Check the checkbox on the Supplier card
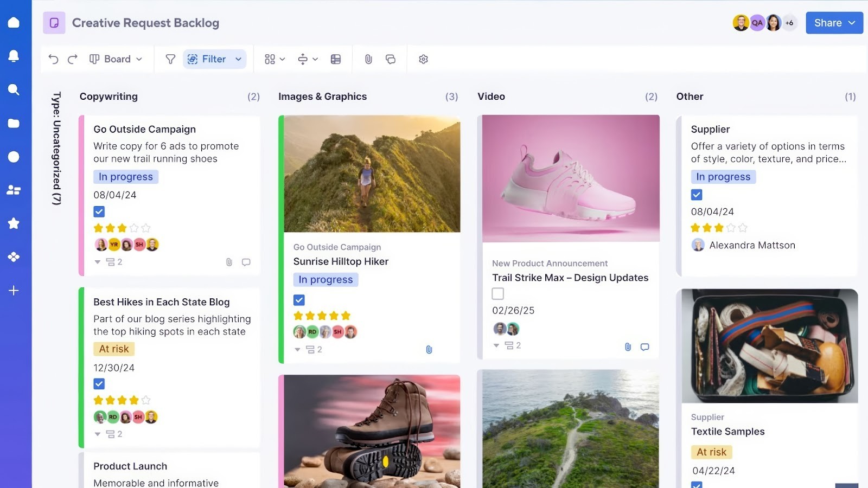 click(696, 194)
